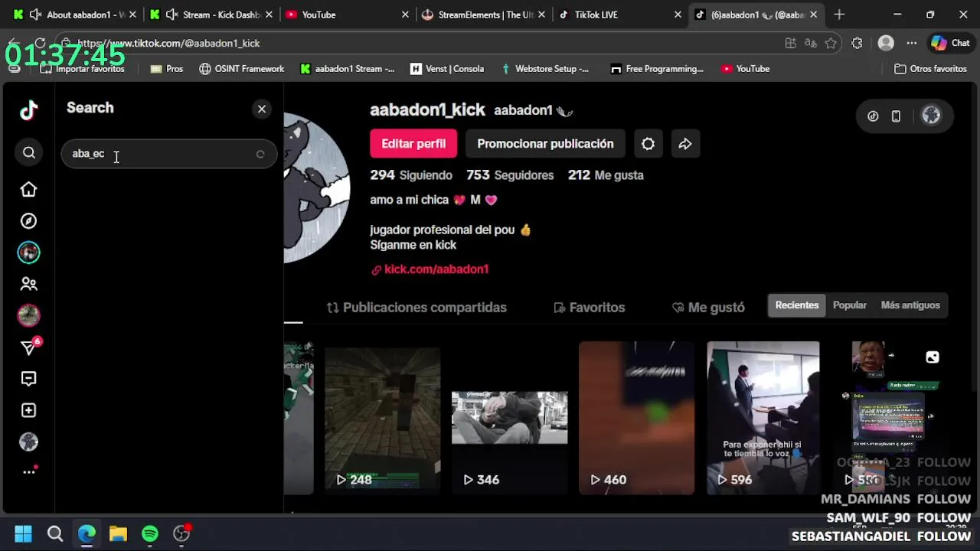
Task: Open aabadon1 Stream bookmark
Action: point(347,69)
